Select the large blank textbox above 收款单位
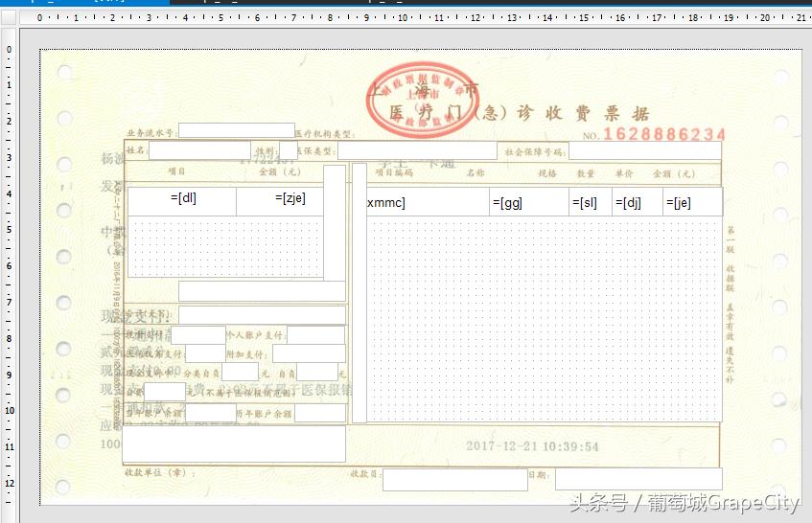Viewport: 812px width, 523px height. [x=234, y=443]
